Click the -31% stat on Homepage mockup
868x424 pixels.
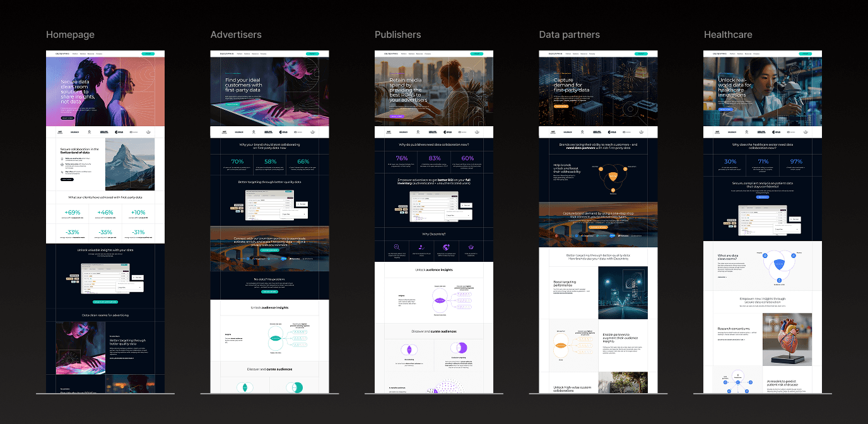tap(138, 232)
